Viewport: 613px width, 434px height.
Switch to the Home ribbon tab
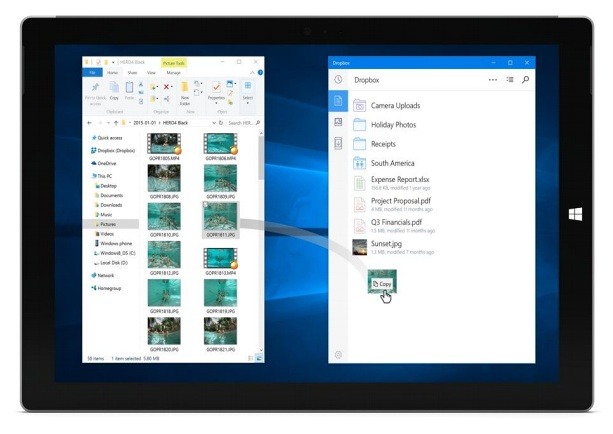click(113, 73)
